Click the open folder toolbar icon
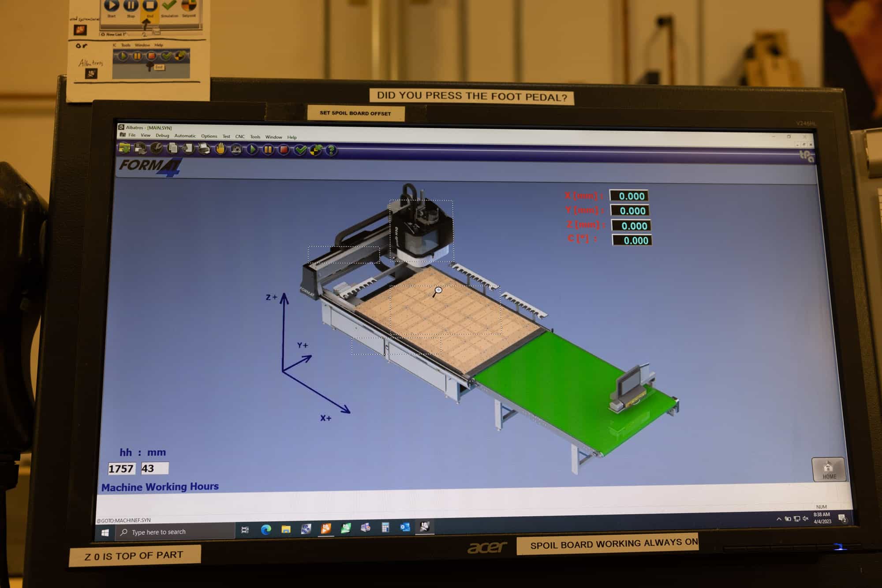 [125, 149]
